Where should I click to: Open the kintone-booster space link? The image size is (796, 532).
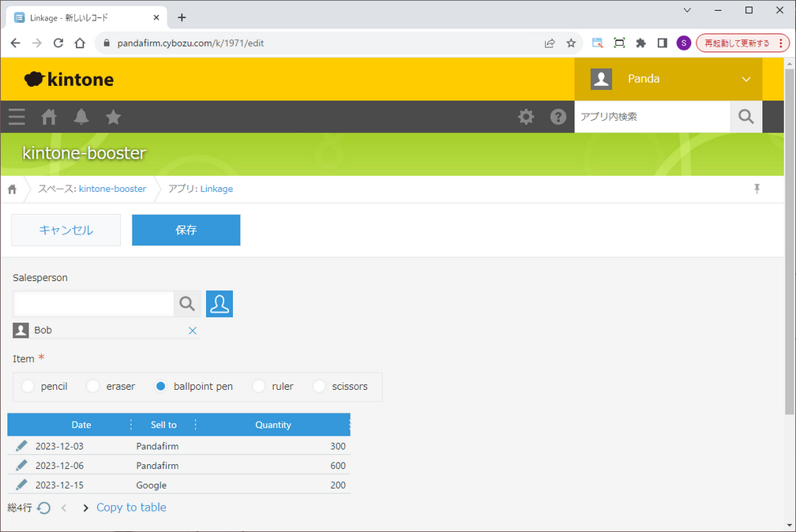(x=112, y=189)
